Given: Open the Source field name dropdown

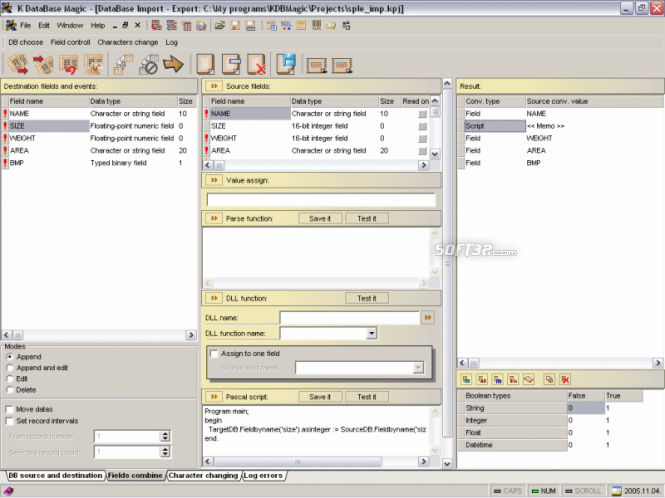Looking at the screenshot, I should point(418,367).
